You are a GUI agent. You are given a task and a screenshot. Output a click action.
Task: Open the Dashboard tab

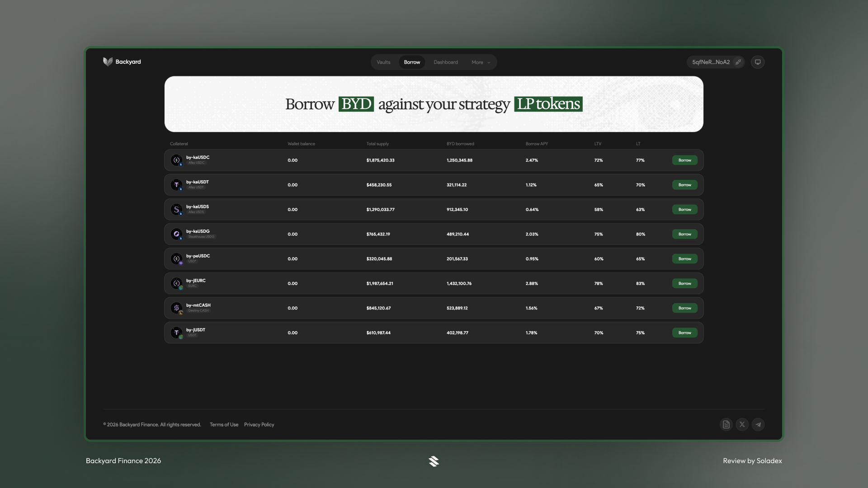click(x=446, y=62)
